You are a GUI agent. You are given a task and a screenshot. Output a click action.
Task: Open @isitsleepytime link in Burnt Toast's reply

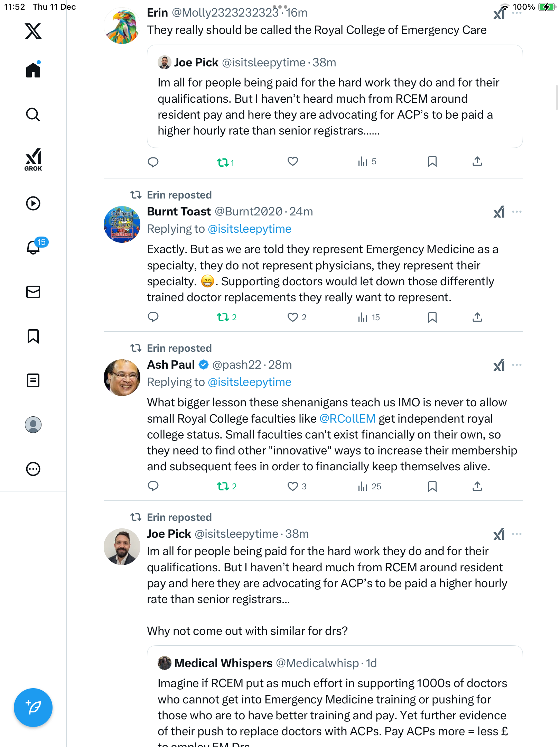250,229
